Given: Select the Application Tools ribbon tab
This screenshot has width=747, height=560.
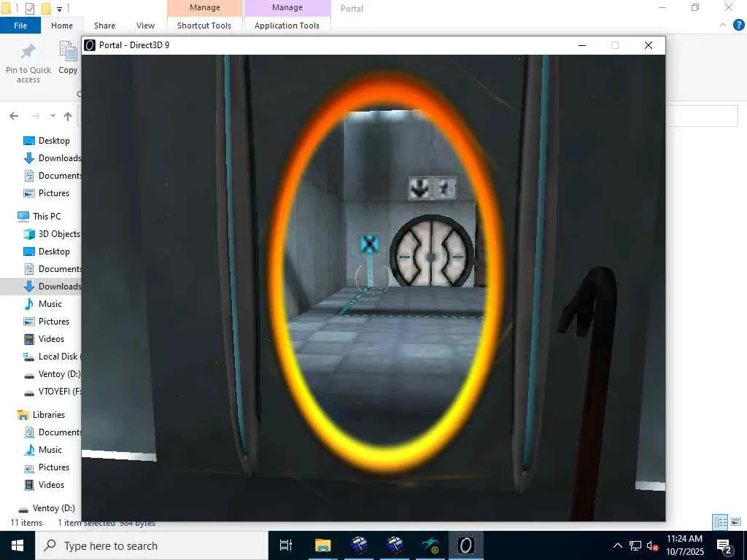Looking at the screenshot, I should [x=287, y=26].
